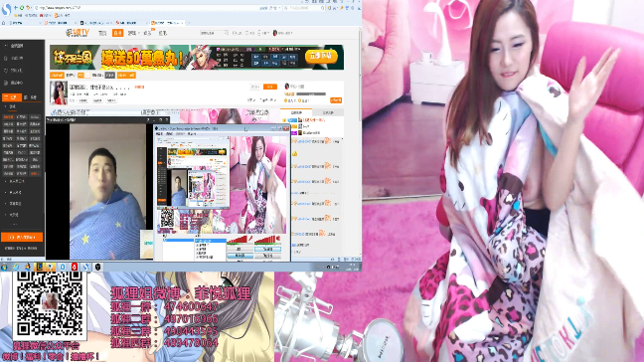The height and width of the screenshot is (362, 644).
Task: Open the Sogou browser from the taskbar
Action: point(85,267)
